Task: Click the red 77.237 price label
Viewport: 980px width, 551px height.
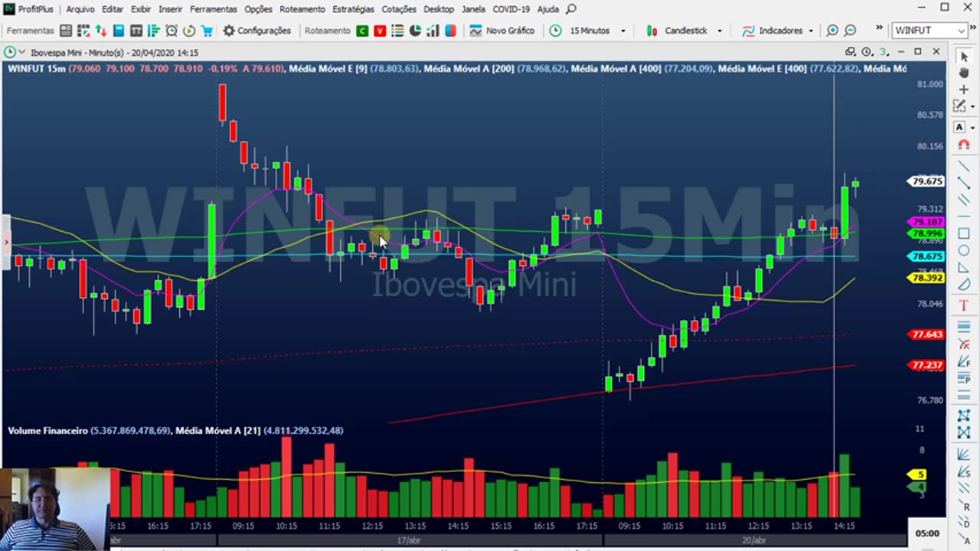Action: [x=926, y=365]
